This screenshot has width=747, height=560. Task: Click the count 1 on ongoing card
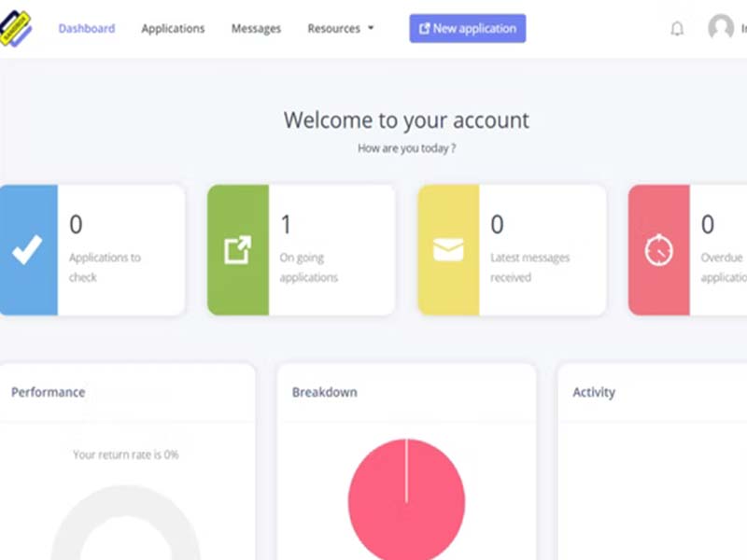coord(286,224)
